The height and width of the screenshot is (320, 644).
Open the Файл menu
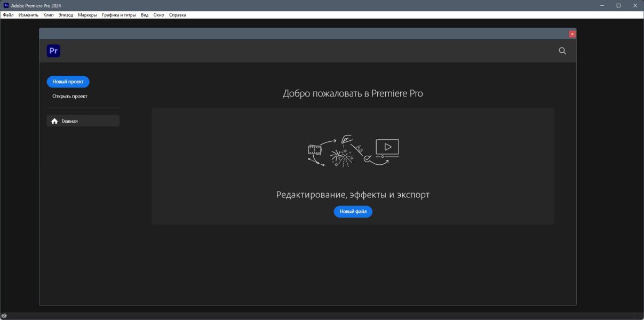(x=8, y=15)
